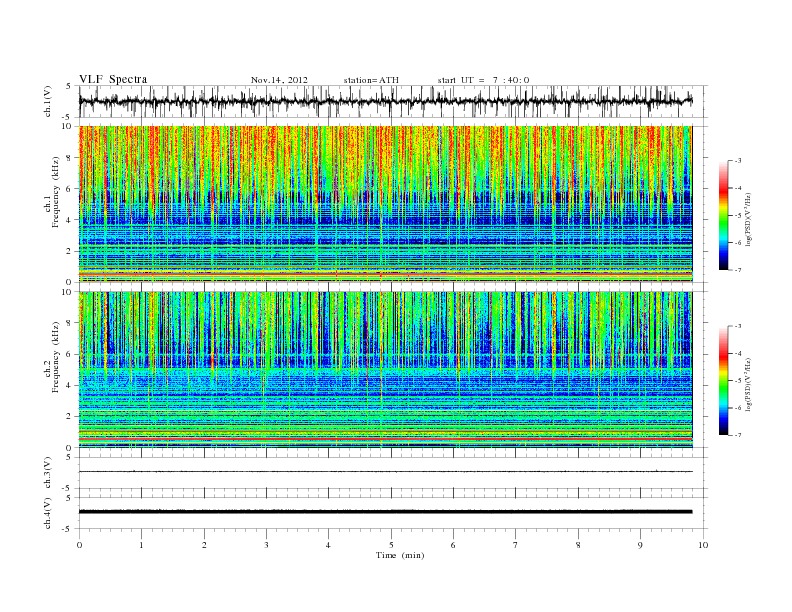
Task: Click time axis tick label '5' under the plots
Action: click(391, 545)
